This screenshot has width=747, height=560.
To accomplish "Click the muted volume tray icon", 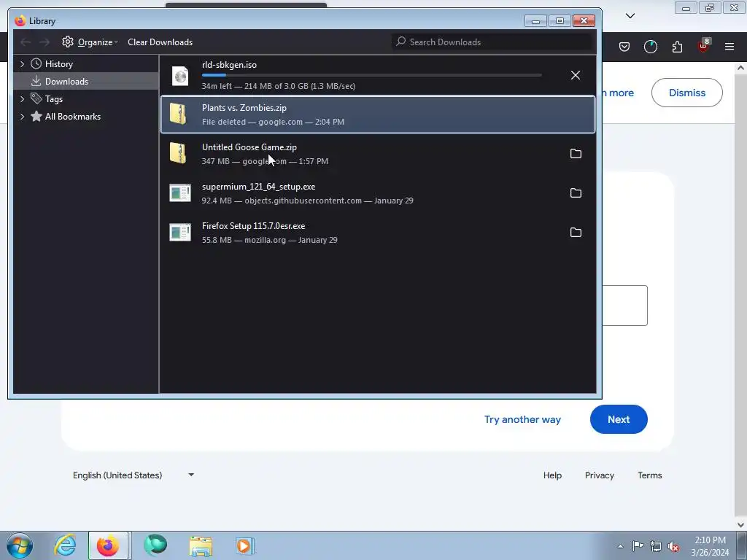I will [673, 546].
